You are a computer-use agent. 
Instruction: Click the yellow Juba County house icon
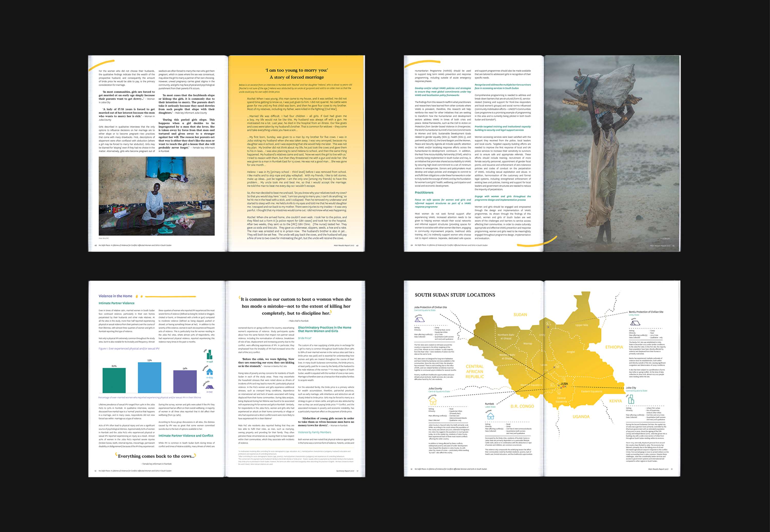pos(433,401)
